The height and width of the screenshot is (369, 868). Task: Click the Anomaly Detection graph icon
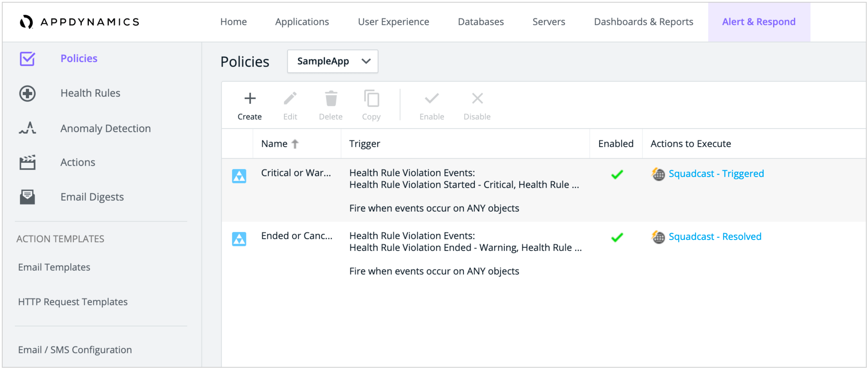(x=28, y=128)
